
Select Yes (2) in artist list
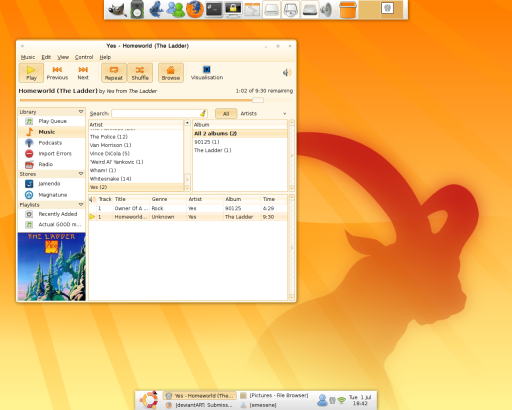pyautogui.click(x=136, y=187)
